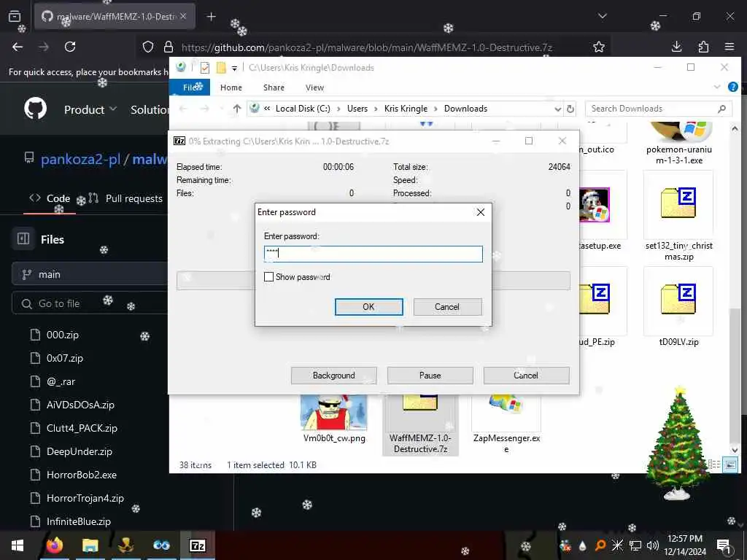Open Windows Start menu
The width and height of the screenshot is (747, 560).
coord(18,545)
